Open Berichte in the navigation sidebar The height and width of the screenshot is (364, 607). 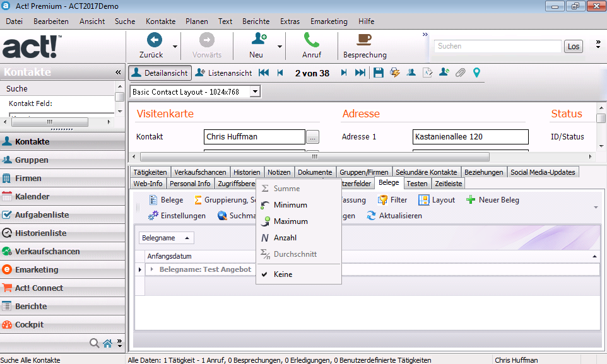[62, 306]
